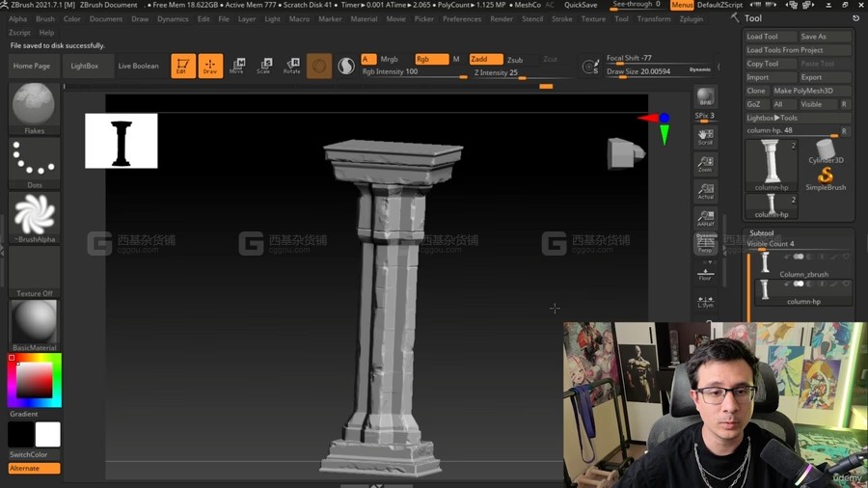Toggle column-hp subtool visibility
868x488 pixels.
799,284
